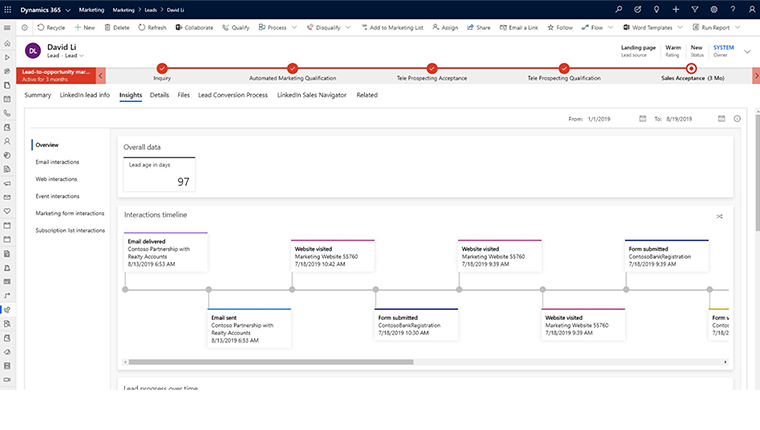Open the settings gear in top bar
The height and width of the screenshot is (430, 760).
(714, 9)
